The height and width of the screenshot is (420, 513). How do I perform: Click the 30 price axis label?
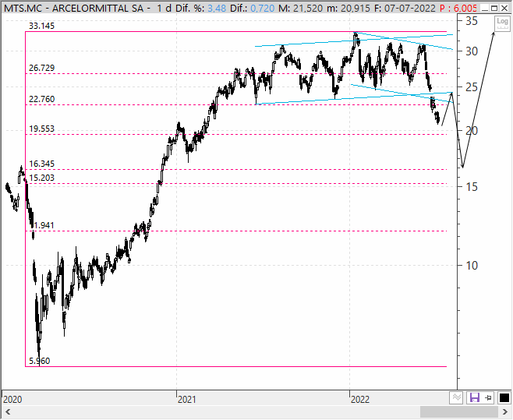coord(472,51)
